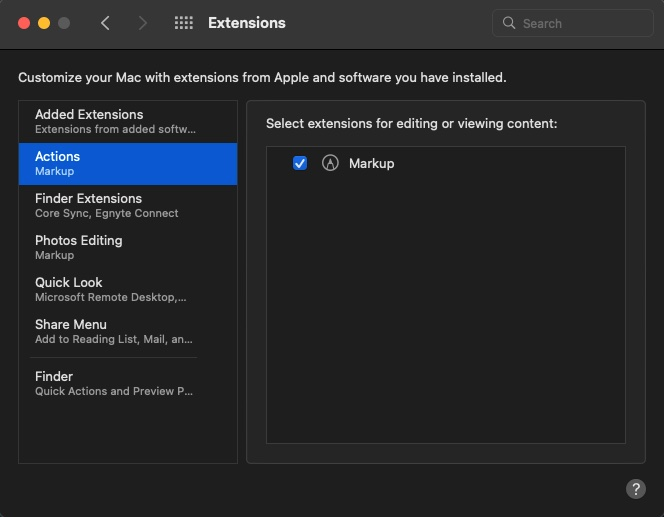
Task: Go back with the left chevron arrow
Action: (105, 23)
